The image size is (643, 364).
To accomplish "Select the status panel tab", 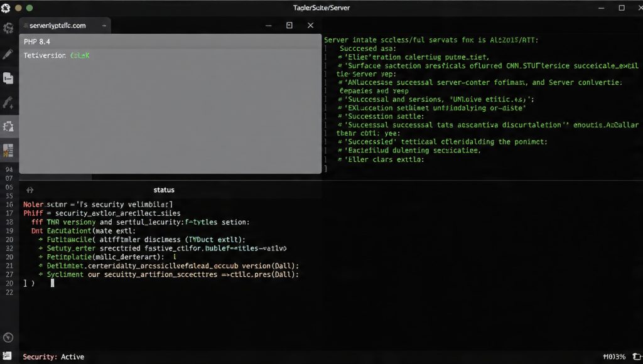I will 164,190.
